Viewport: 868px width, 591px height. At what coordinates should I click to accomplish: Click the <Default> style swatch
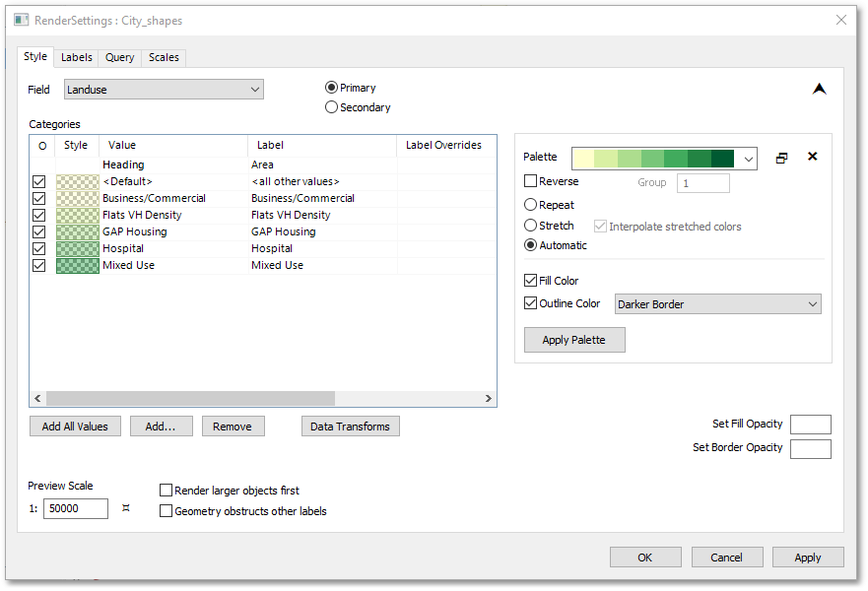click(x=78, y=181)
